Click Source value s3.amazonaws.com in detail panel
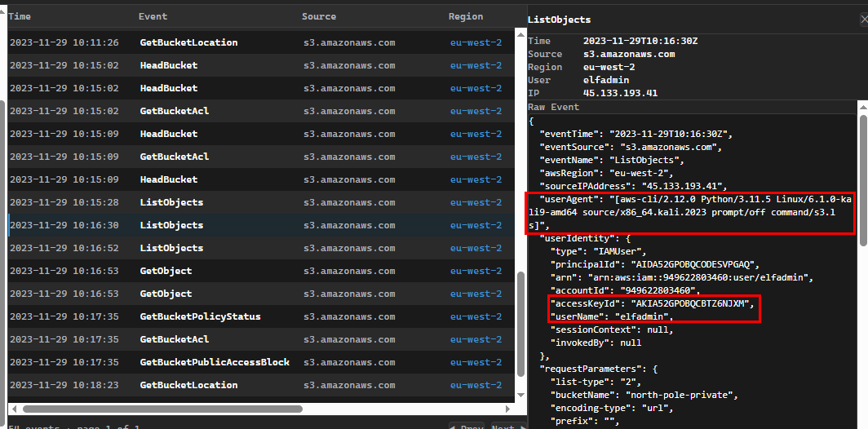Image resolution: width=868 pixels, height=429 pixels. coord(629,55)
